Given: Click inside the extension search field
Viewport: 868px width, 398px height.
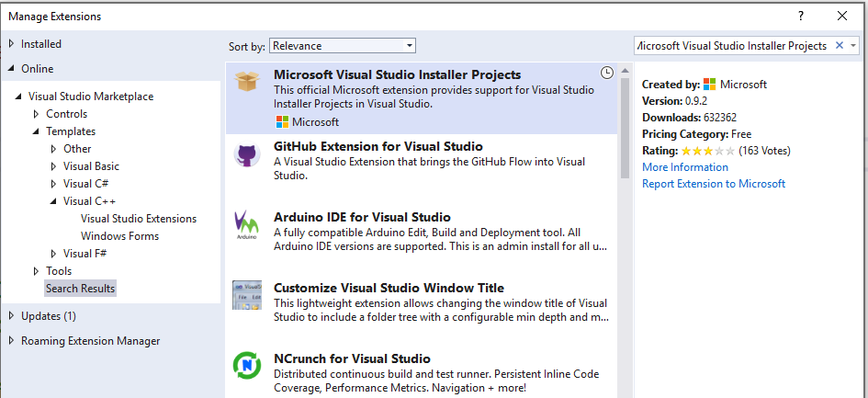Looking at the screenshot, I should [x=732, y=45].
